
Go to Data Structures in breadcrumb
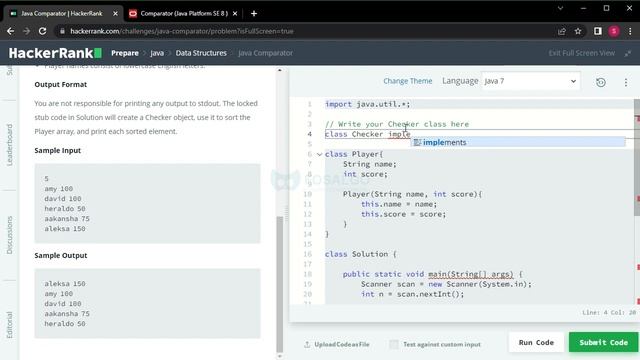(201, 53)
